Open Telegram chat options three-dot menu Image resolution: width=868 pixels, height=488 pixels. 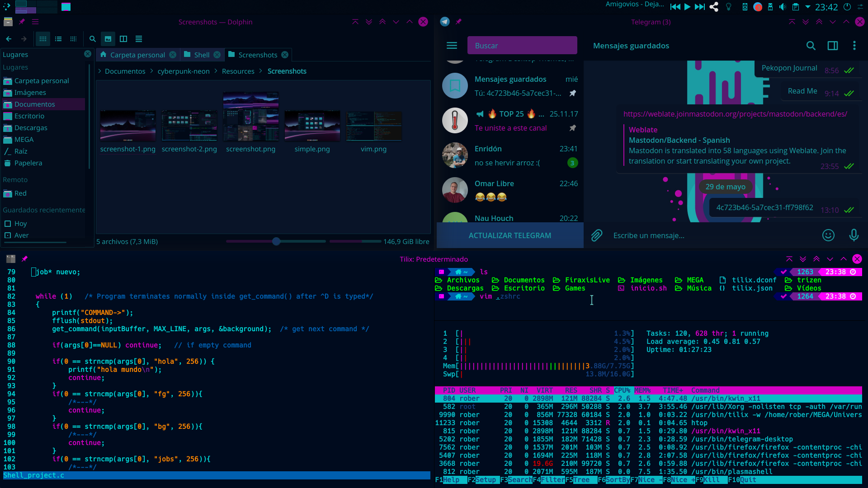tap(854, 46)
